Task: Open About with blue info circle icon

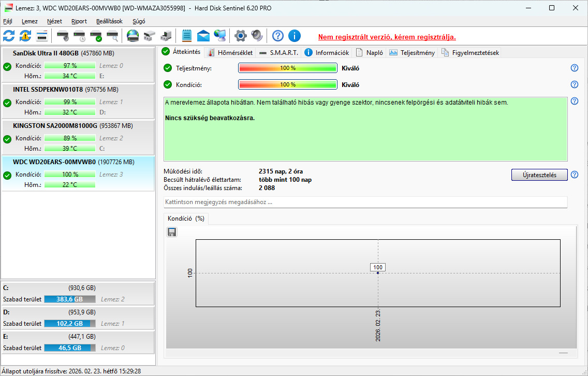Action: point(295,36)
